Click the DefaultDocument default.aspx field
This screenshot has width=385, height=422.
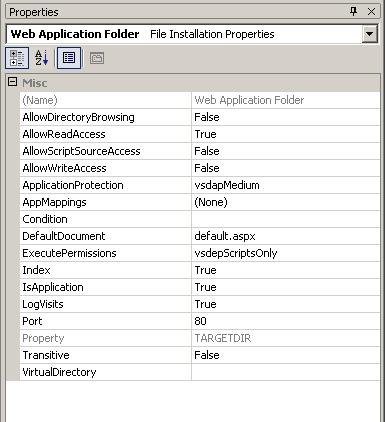pos(286,236)
